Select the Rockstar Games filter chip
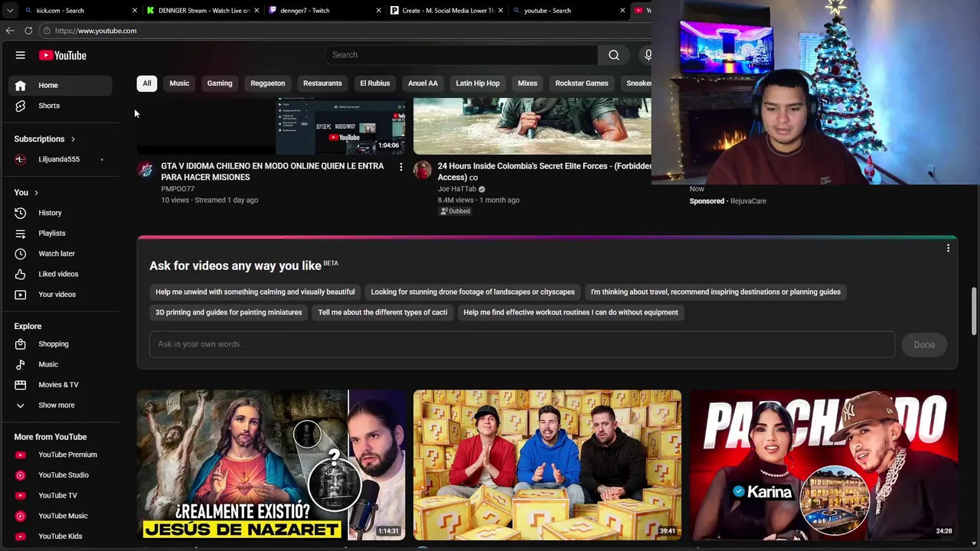 pos(582,83)
